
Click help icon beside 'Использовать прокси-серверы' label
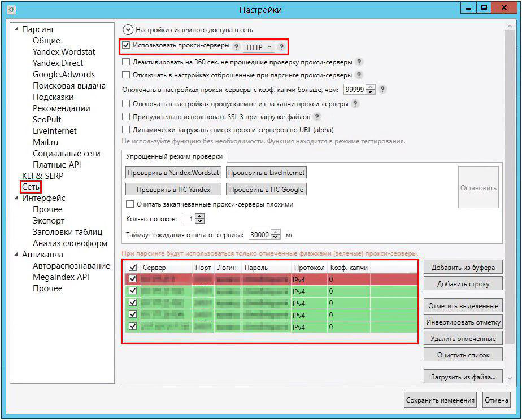(236, 46)
